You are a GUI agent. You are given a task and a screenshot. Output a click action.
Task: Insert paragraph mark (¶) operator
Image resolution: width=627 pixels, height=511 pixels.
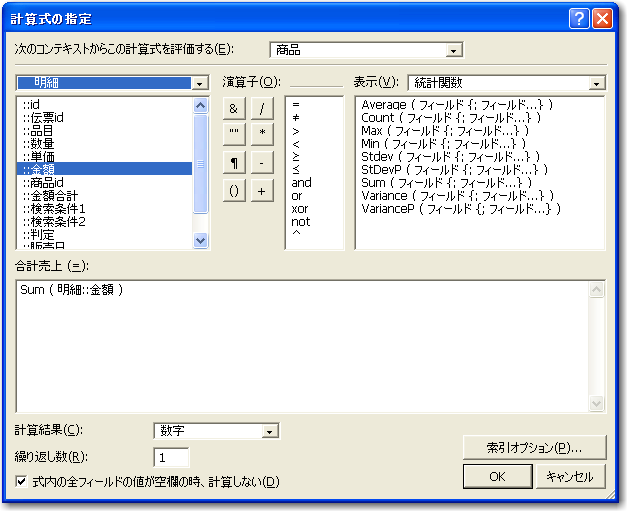(233, 163)
